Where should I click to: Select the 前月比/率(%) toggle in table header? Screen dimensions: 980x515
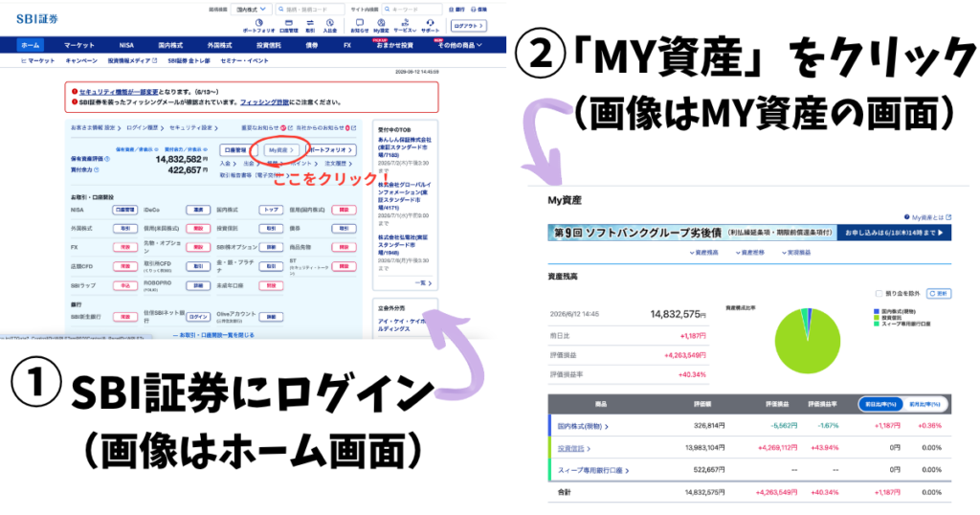[x=925, y=404]
